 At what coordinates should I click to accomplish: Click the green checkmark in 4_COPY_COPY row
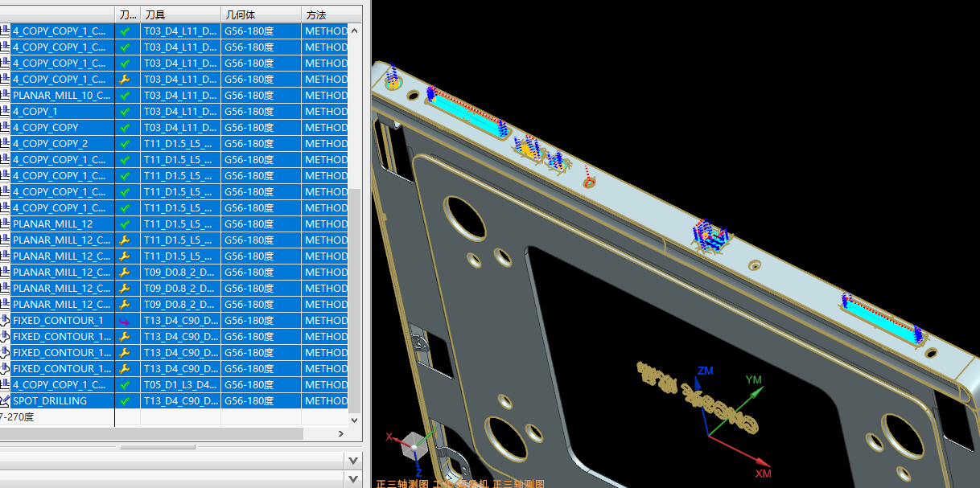tap(125, 127)
